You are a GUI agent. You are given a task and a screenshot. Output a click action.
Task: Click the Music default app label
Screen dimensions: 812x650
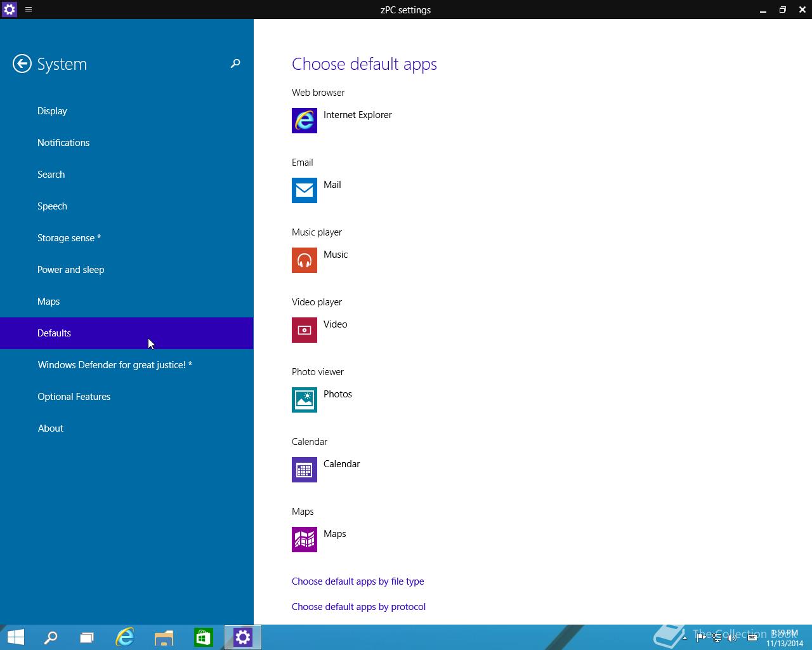pos(336,255)
